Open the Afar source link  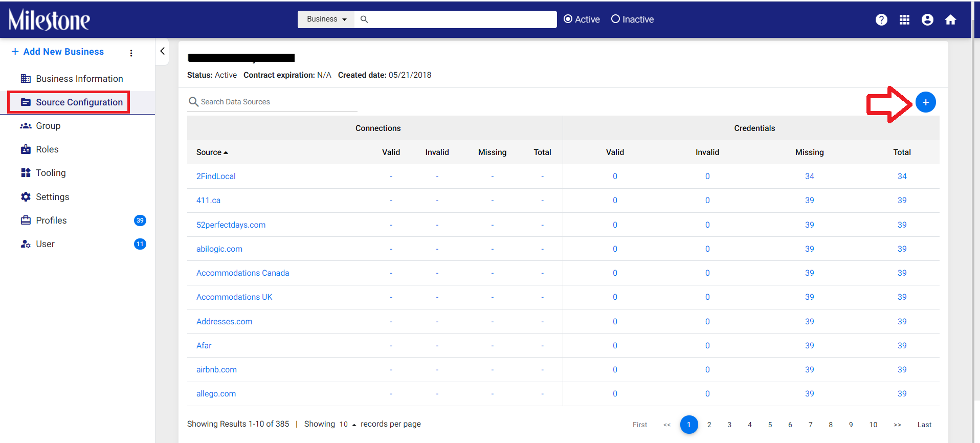click(204, 346)
